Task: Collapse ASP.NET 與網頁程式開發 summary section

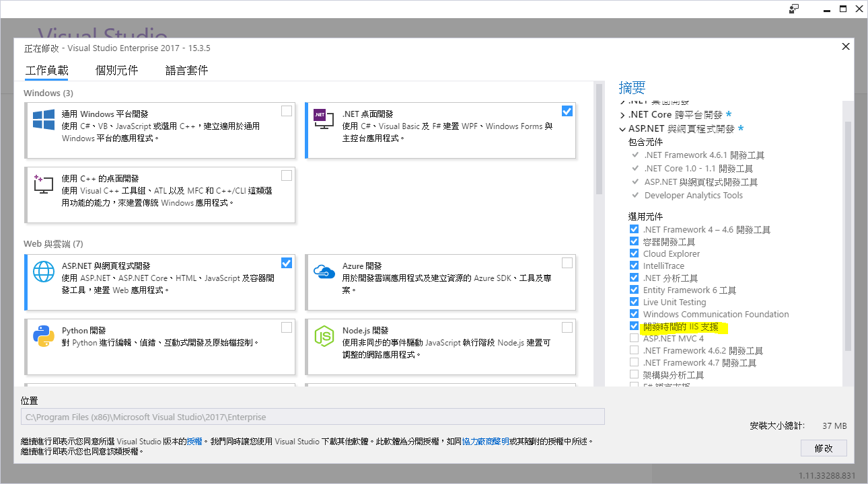Action: pyautogui.click(x=622, y=128)
